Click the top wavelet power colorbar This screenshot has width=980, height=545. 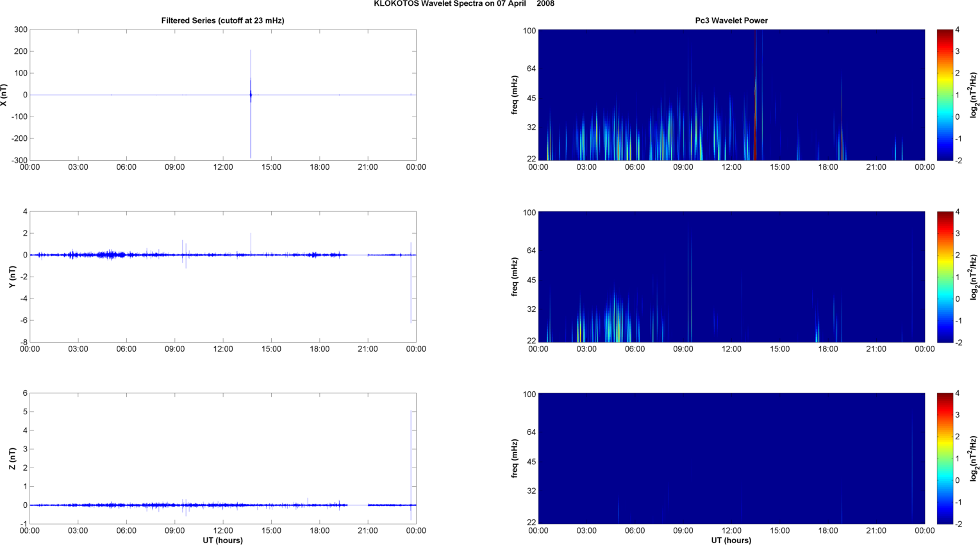(x=945, y=95)
